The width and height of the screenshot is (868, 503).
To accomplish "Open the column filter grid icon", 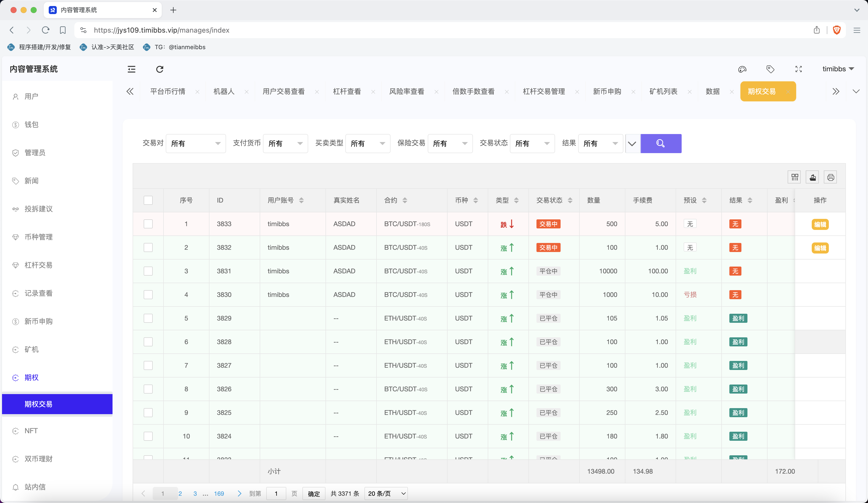I will point(794,177).
